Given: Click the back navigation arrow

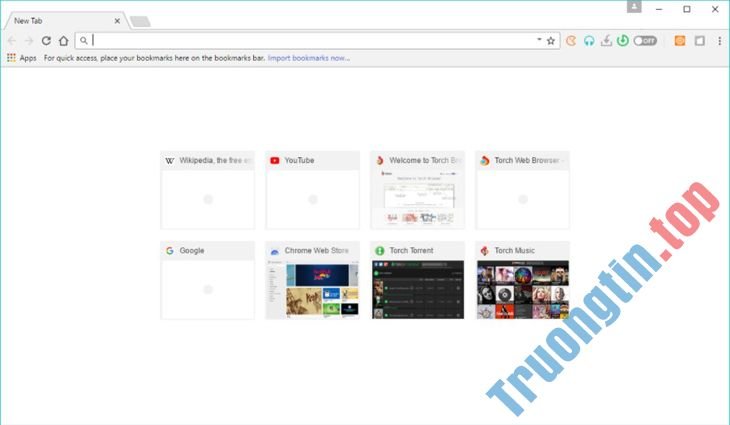Looking at the screenshot, I should (x=12, y=41).
